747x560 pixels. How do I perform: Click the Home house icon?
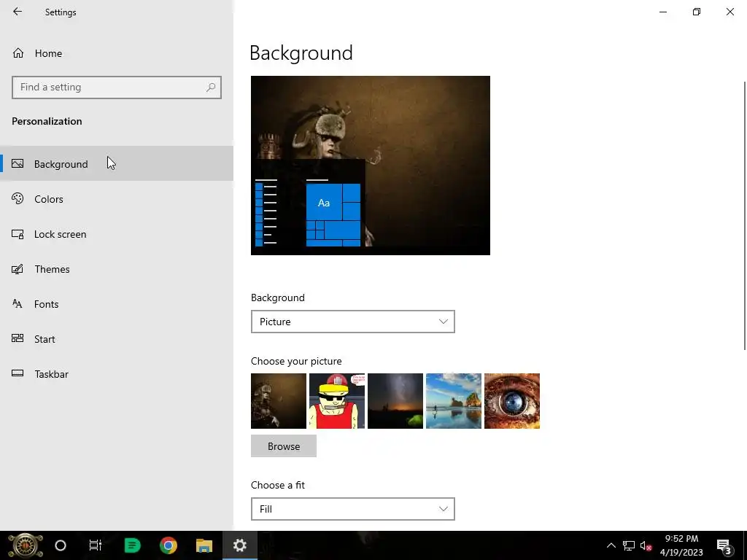18,52
